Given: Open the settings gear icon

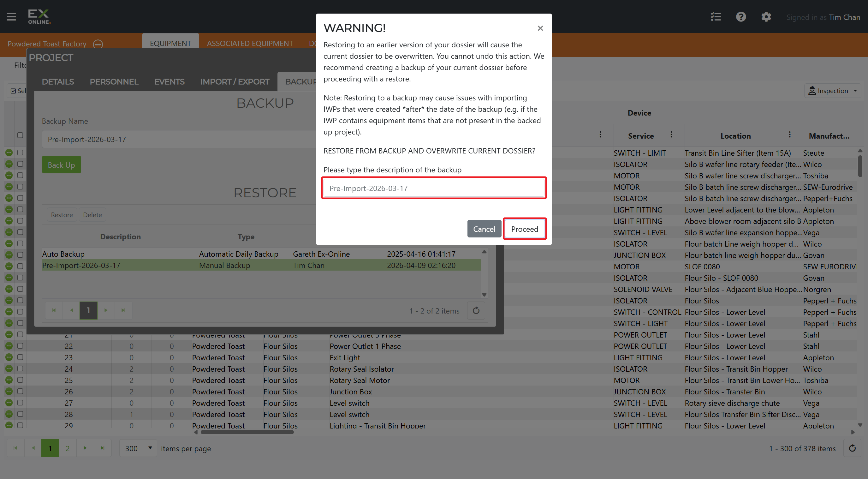Looking at the screenshot, I should click(766, 17).
